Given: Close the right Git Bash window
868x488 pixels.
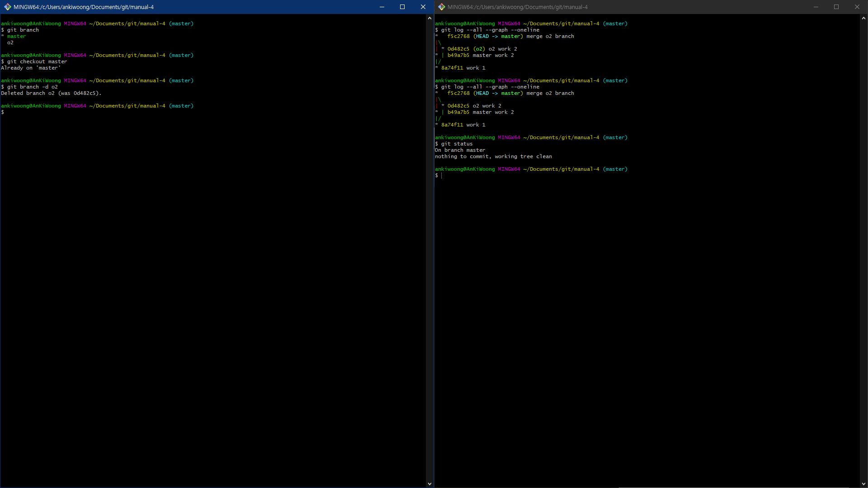Looking at the screenshot, I should [857, 7].
